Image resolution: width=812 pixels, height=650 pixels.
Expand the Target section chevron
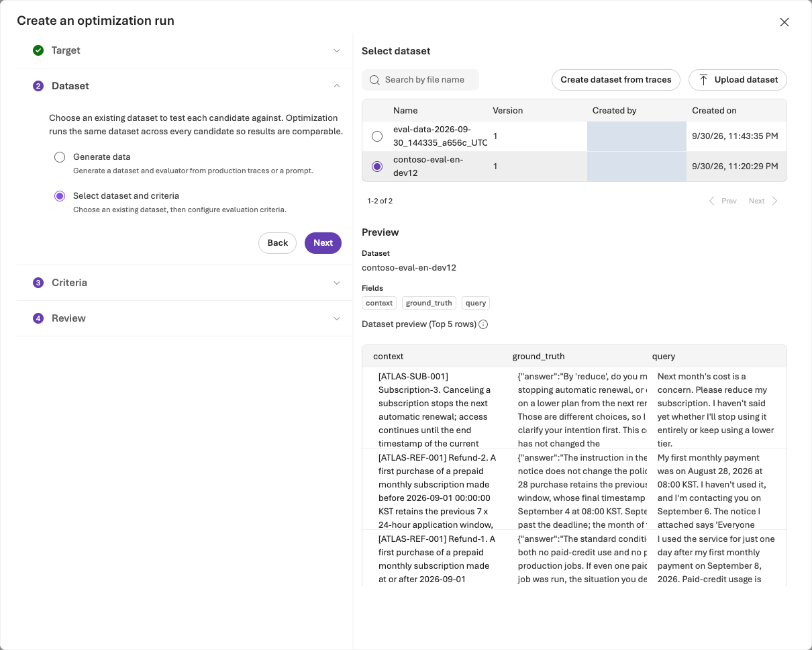point(337,50)
